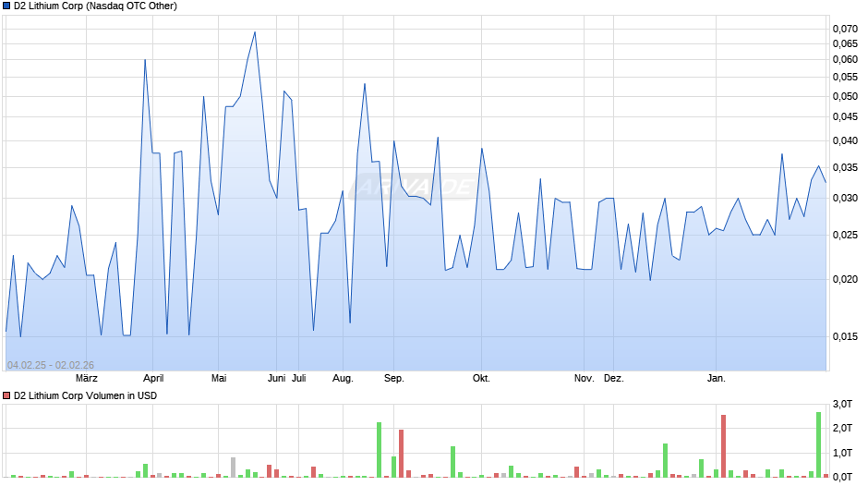Click the 0,045 price axis value

[x=845, y=117]
